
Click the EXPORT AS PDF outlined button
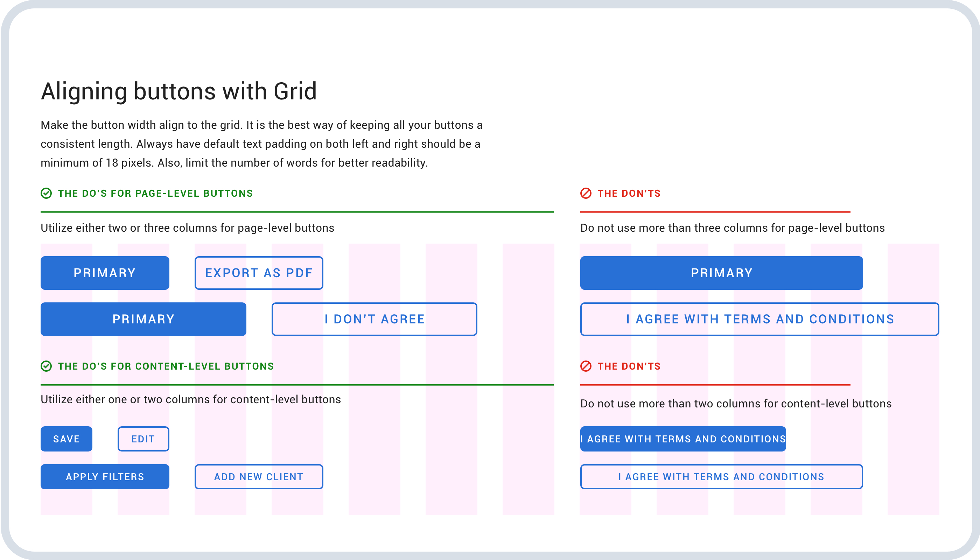tap(259, 273)
